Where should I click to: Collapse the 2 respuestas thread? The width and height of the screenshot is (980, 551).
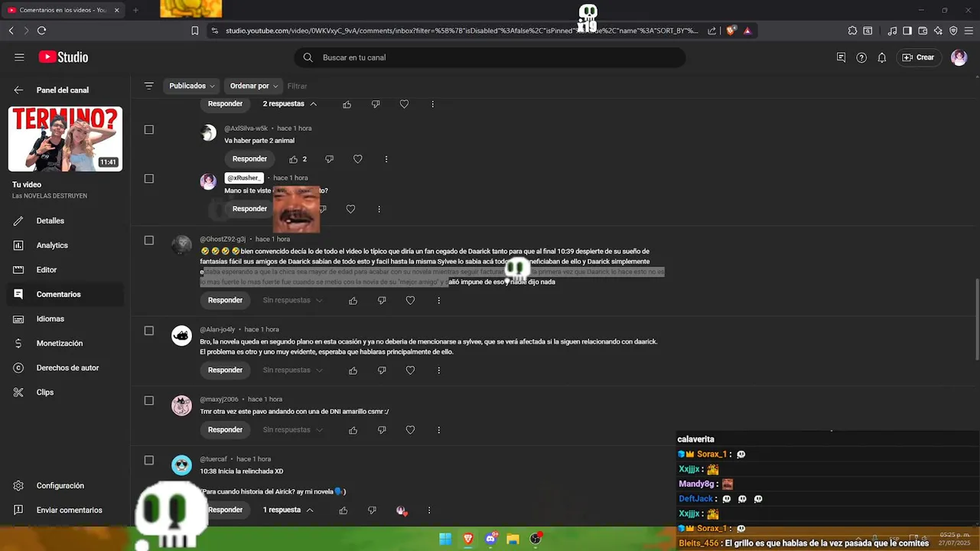[289, 103]
